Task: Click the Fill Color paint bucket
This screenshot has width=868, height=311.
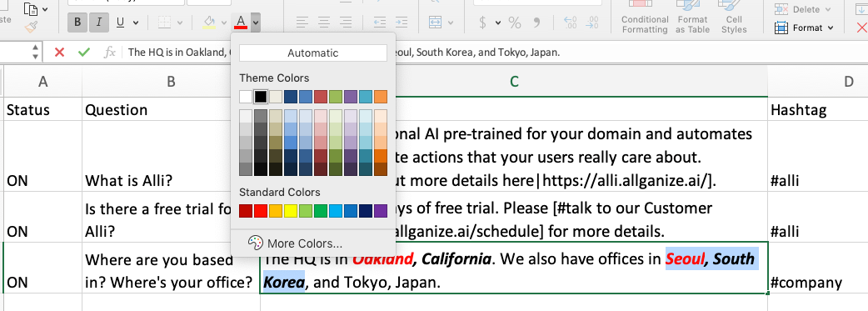Action: click(x=209, y=23)
